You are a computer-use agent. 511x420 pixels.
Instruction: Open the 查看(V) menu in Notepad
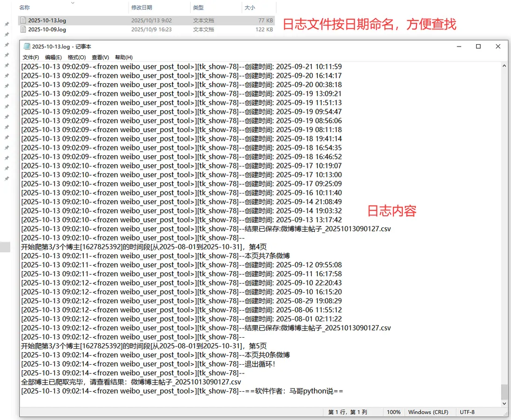point(100,57)
